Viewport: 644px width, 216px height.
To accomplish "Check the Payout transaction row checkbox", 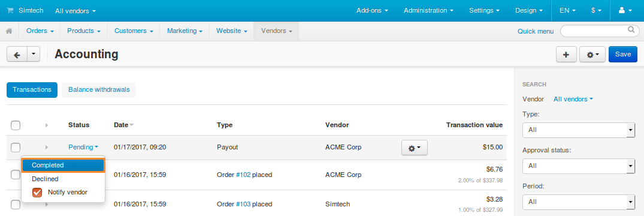I will (x=16, y=147).
